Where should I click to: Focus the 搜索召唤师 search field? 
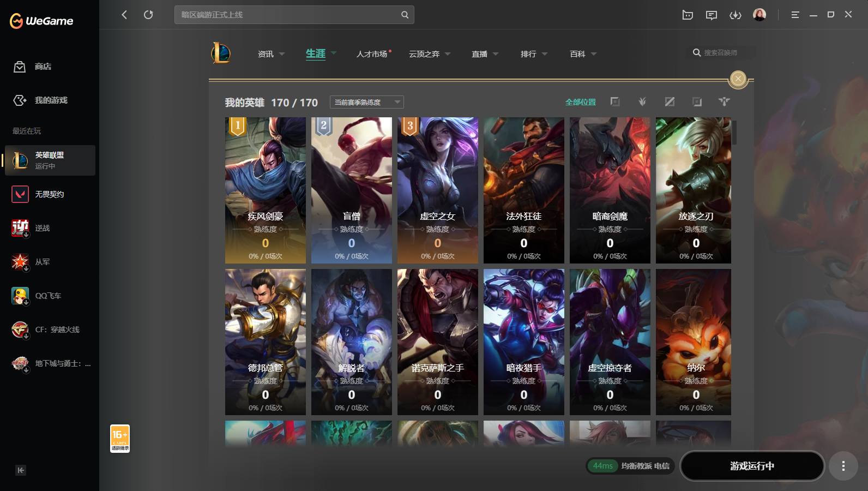pyautogui.click(x=721, y=53)
